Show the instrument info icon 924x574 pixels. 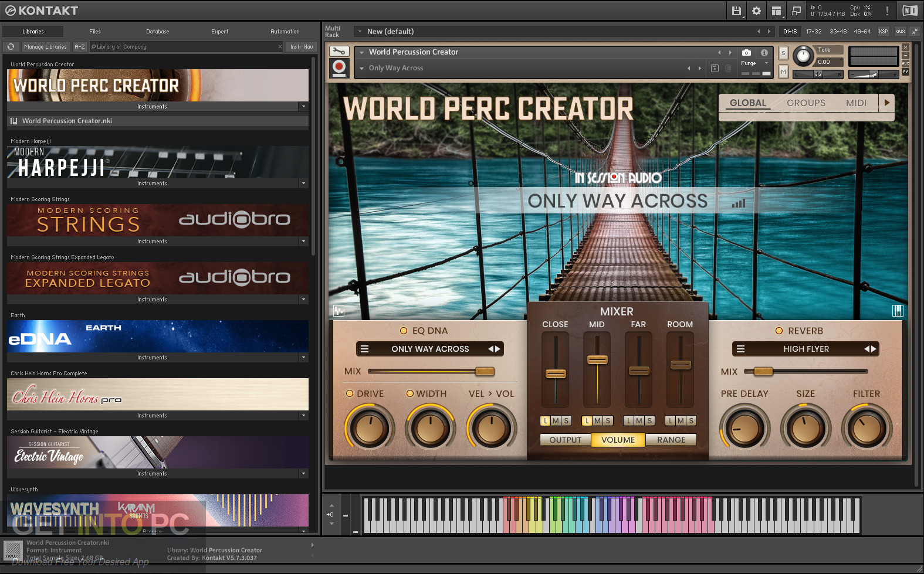(x=764, y=52)
